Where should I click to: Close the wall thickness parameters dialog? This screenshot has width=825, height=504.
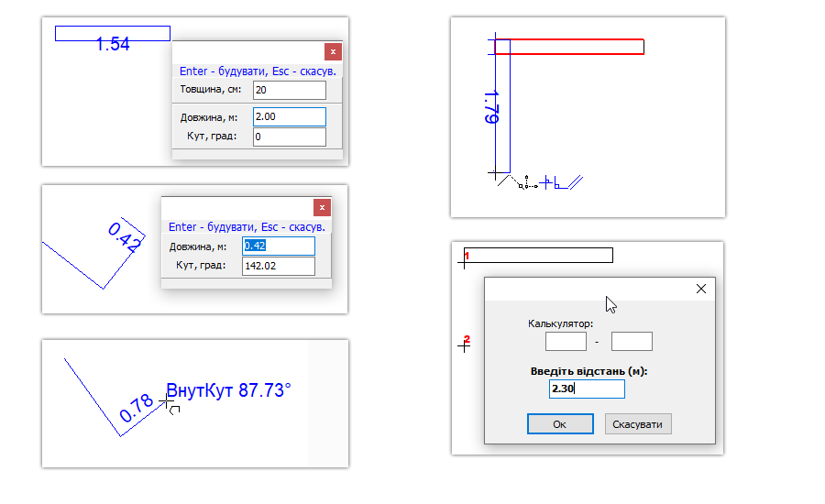click(x=333, y=52)
